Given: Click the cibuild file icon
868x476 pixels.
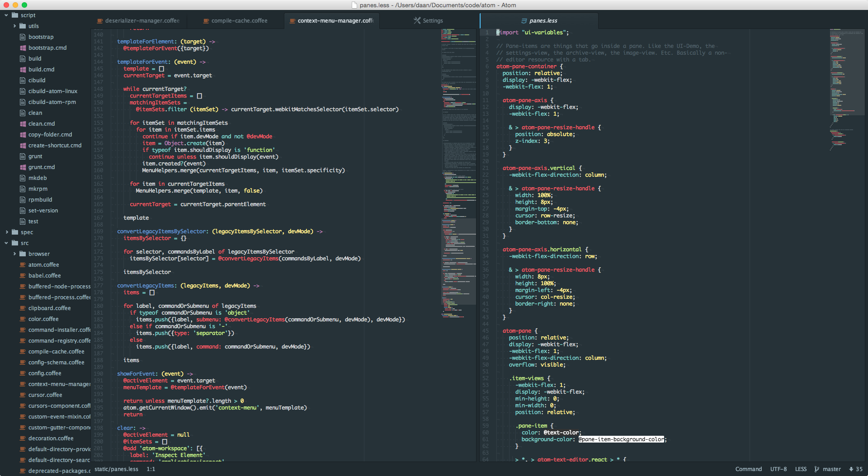Looking at the screenshot, I should point(23,80).
